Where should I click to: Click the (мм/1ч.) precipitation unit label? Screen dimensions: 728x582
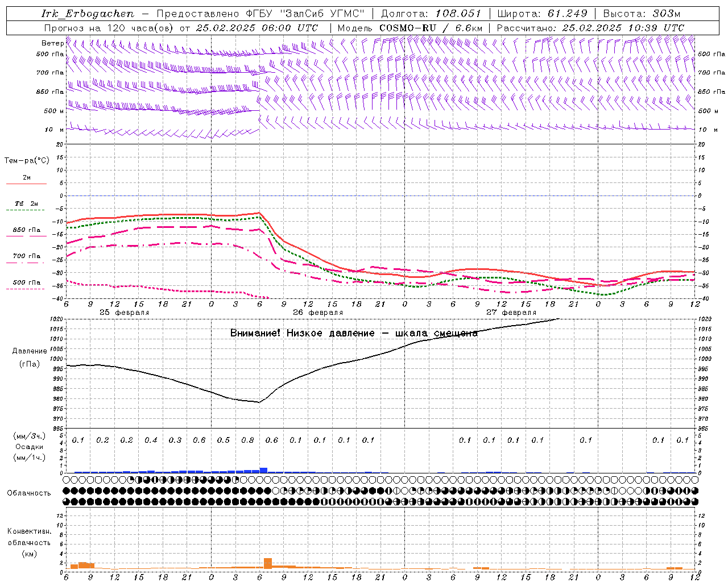(30, 458)
